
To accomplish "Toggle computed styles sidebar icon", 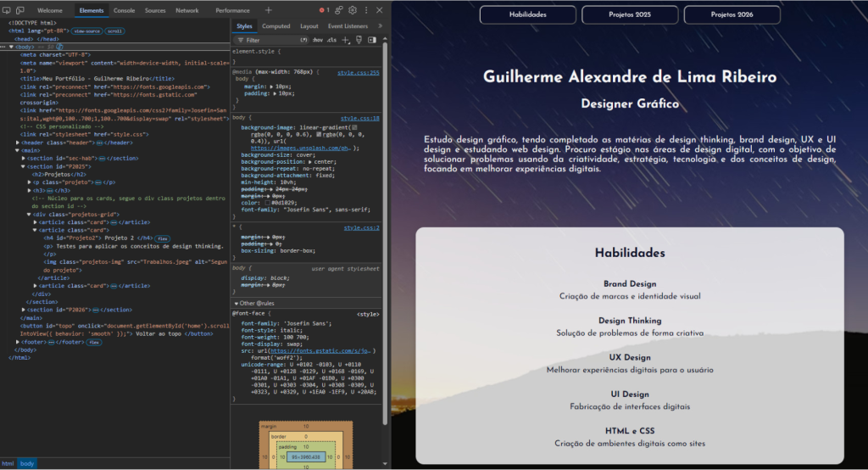I will click(372, 40).
